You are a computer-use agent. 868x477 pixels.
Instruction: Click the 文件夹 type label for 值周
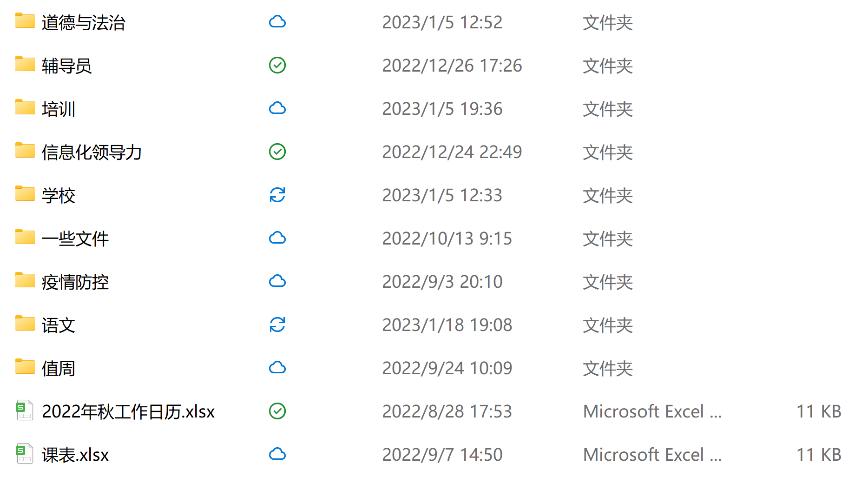607,368
